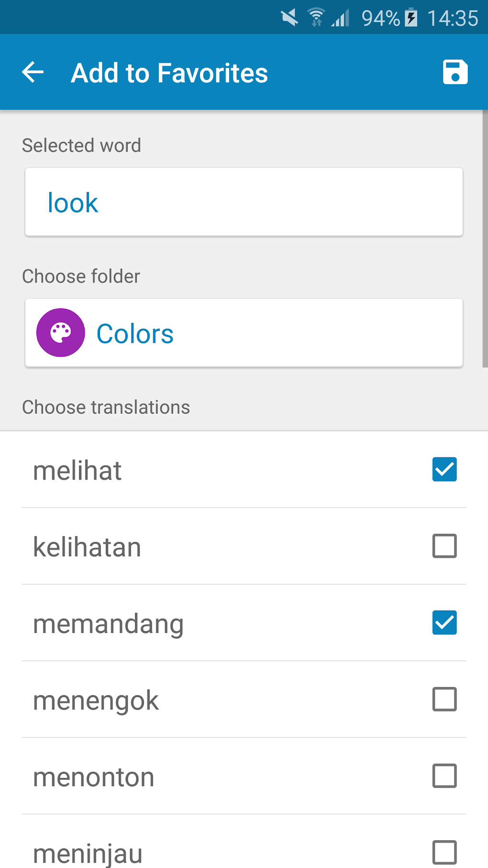Edit the selected word field 'look'
Image resolution: width=488 pixels, height=868 pixels.
pyautogui.click(x=244, y=202)
